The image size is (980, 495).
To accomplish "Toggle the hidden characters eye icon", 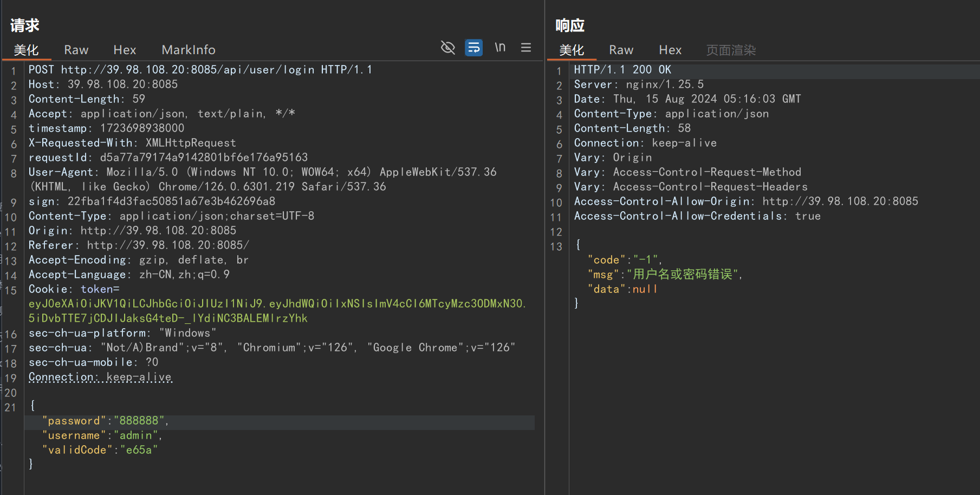I will [x=447, y=48].
